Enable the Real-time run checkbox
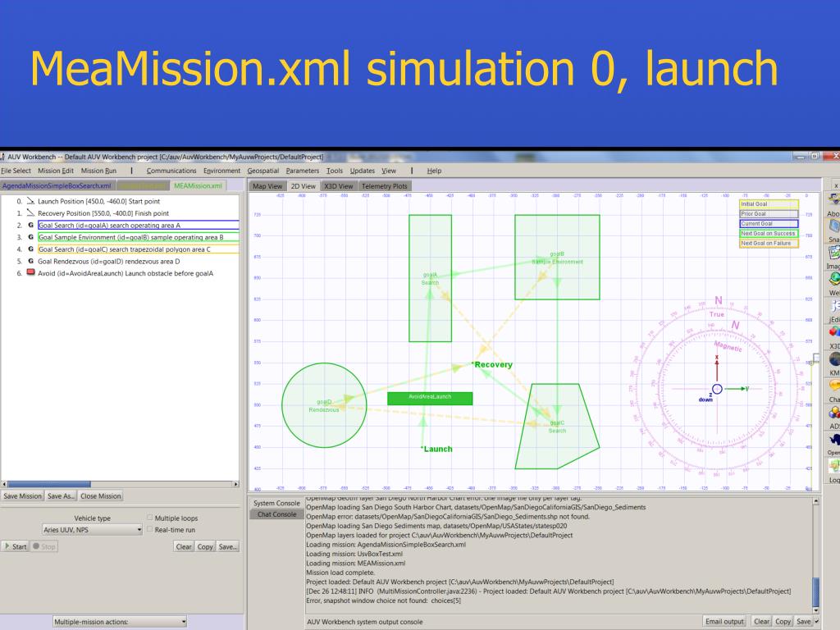The height and width of the screenshot is (630, 840). tap(150, 529)
